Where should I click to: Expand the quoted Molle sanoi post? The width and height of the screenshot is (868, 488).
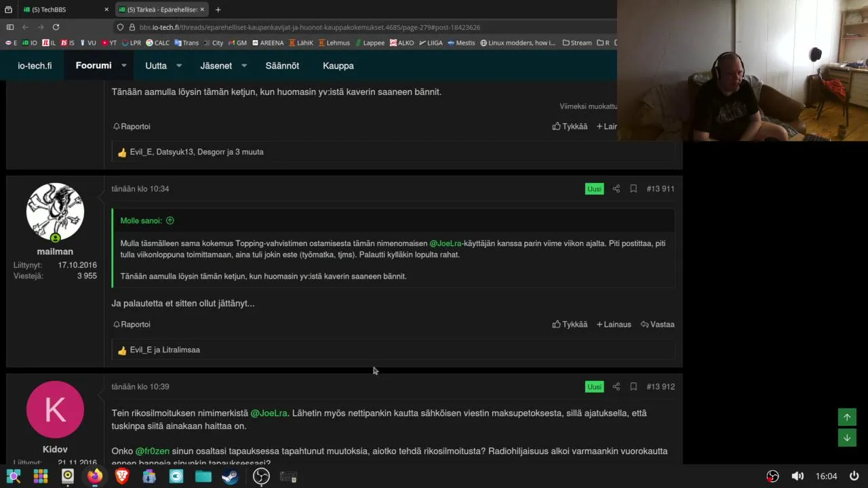click(170, 220)
